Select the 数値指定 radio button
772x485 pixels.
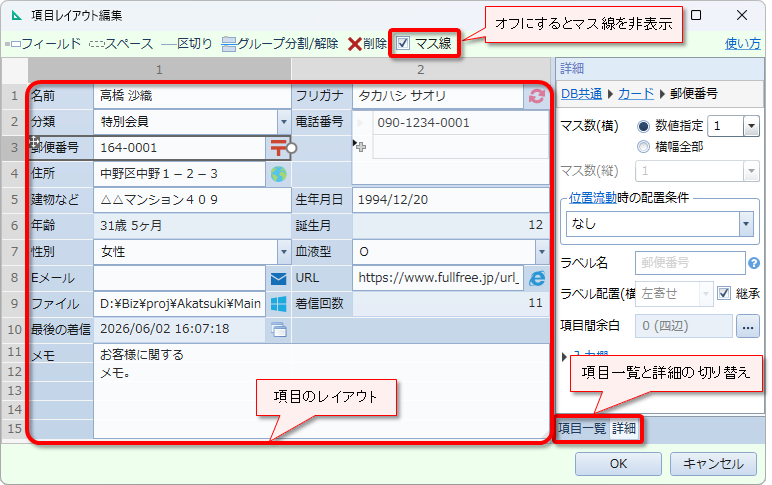click(x=643, y=127)
